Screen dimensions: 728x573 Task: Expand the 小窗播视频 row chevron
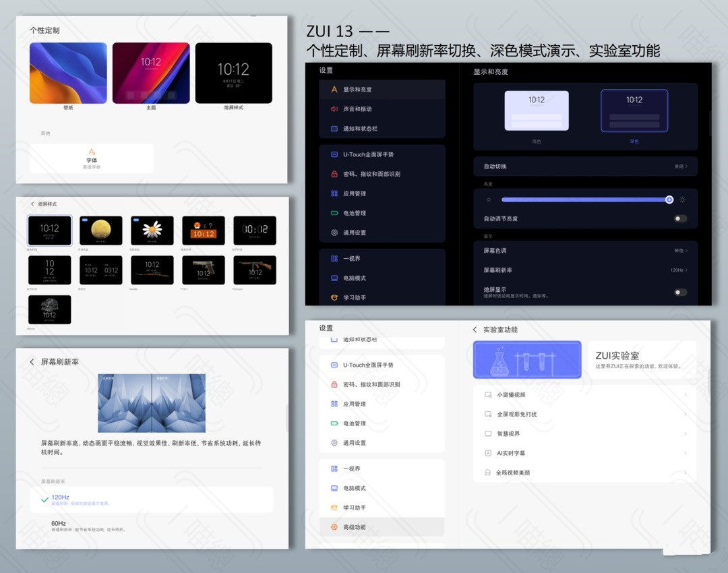[685, 394]
